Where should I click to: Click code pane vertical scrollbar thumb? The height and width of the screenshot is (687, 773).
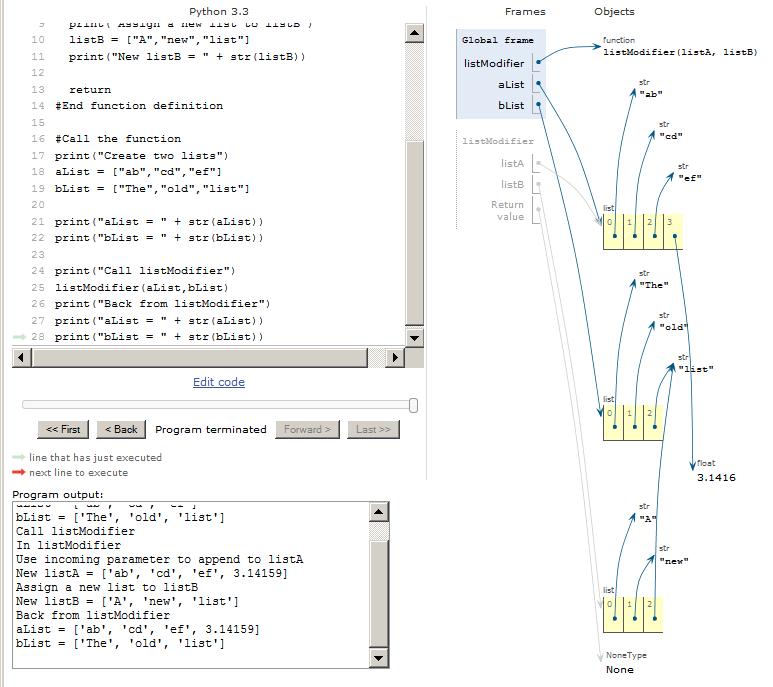[x=414, y=232]
